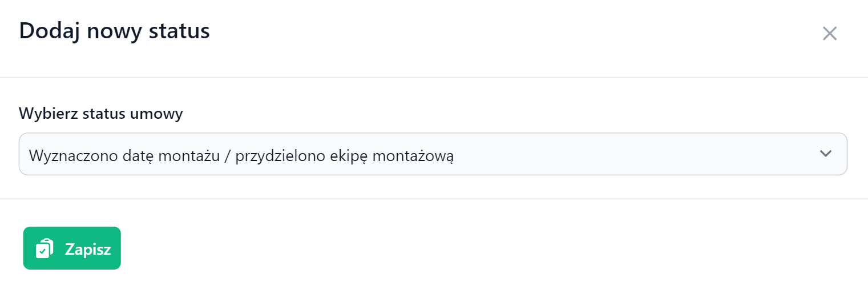Screen dimensions: 868x289
Task: Show the list of contract statuses
Action: (433, 154)
